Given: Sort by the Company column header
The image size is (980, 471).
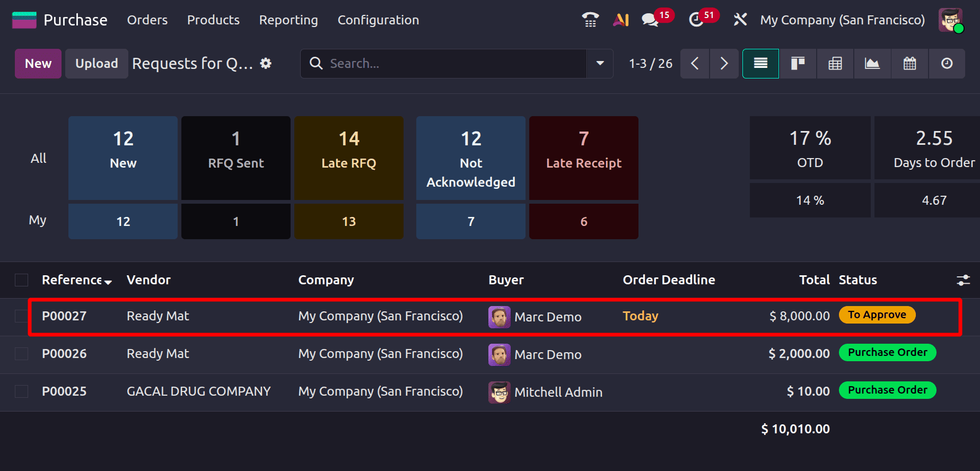Looking at the screenshot, I should click(x=326, y=280).
